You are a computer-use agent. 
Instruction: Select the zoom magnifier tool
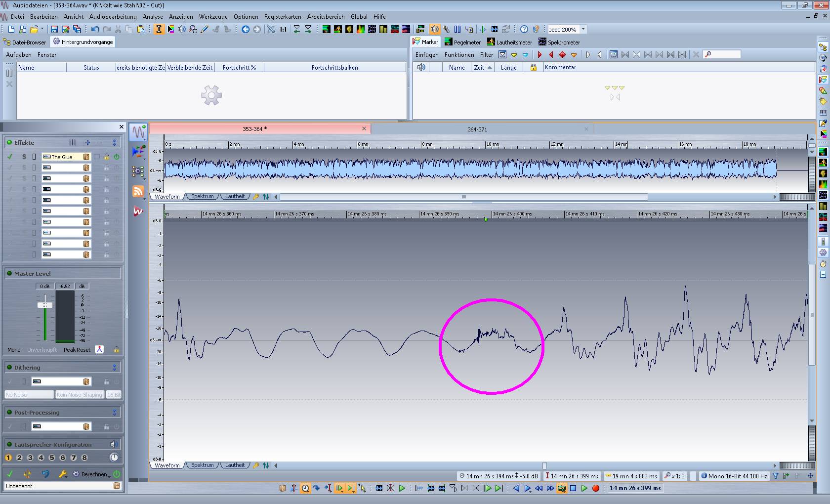coord(193,30)
